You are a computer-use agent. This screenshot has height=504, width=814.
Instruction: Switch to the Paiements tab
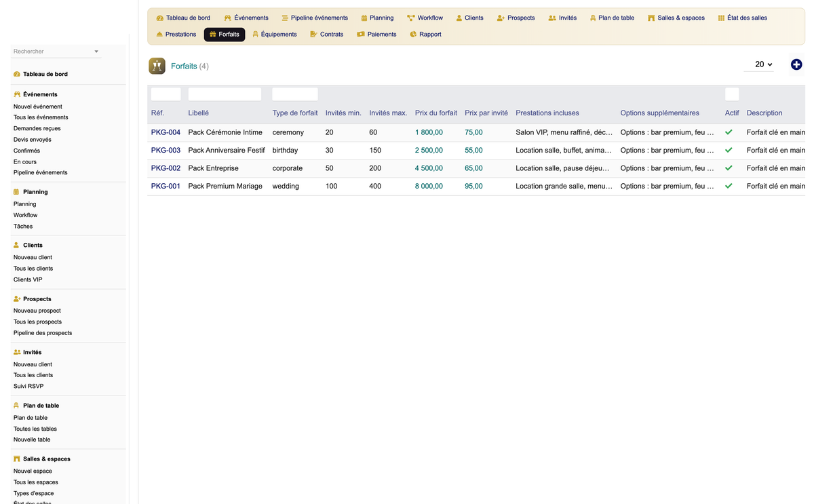point(376,34)
